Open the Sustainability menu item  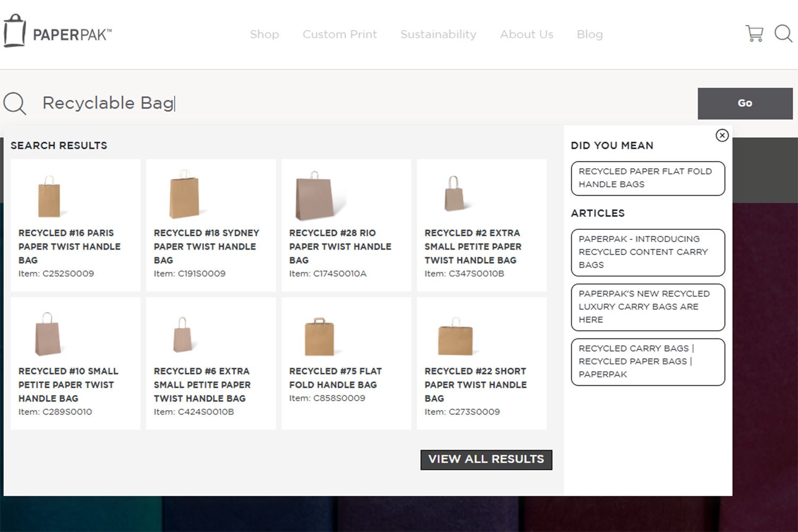click(438, 35)
